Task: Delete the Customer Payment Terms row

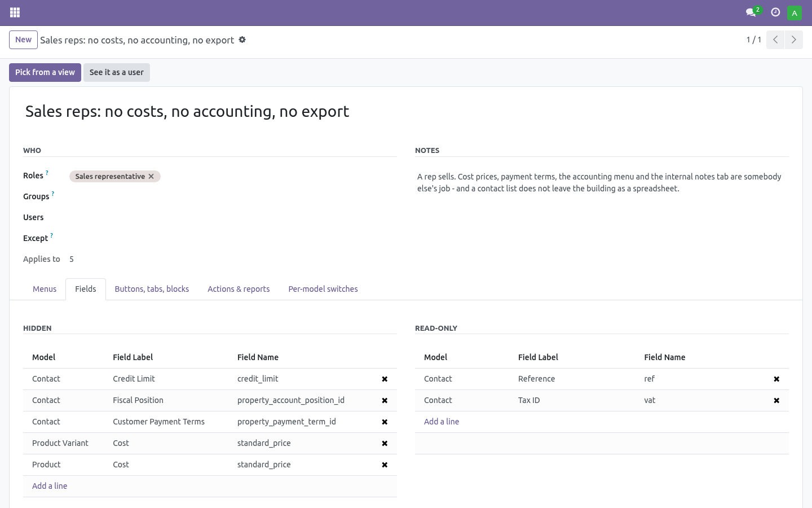Action: [x=385, y=422]
